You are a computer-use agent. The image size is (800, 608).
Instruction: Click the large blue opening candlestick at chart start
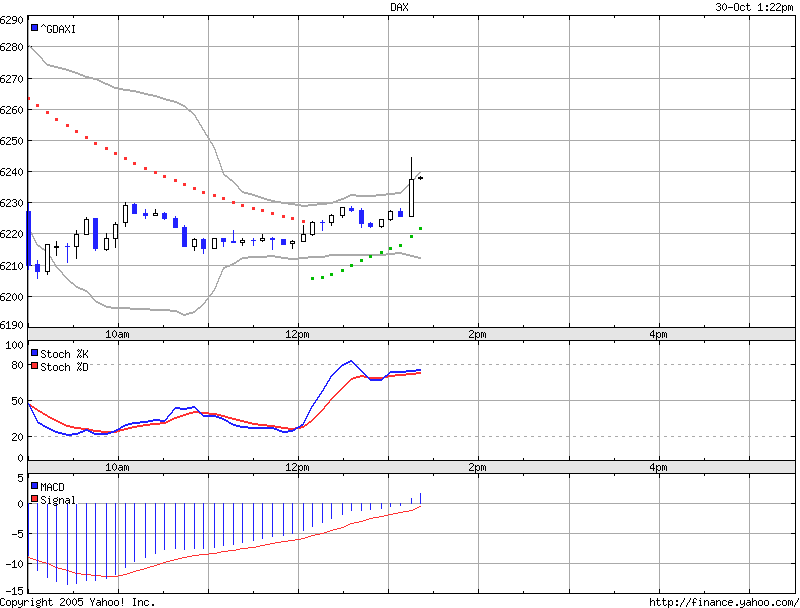pos(29,238)
